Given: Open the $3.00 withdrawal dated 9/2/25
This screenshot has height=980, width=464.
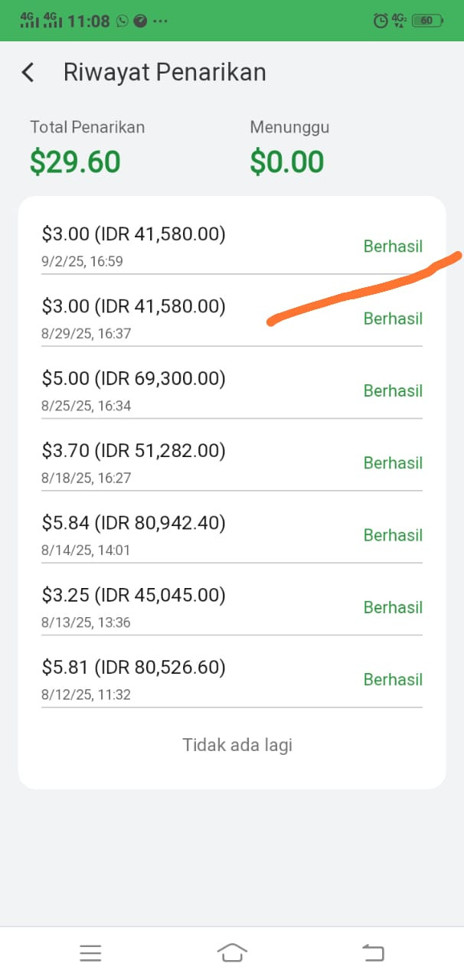Looking at the screenshot, I should 232,247.
